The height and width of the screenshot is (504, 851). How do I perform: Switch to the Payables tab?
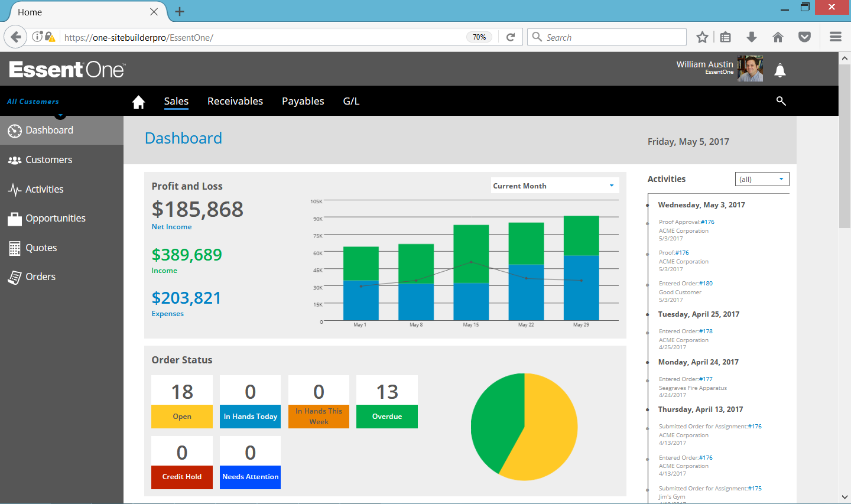click(303, 101)
